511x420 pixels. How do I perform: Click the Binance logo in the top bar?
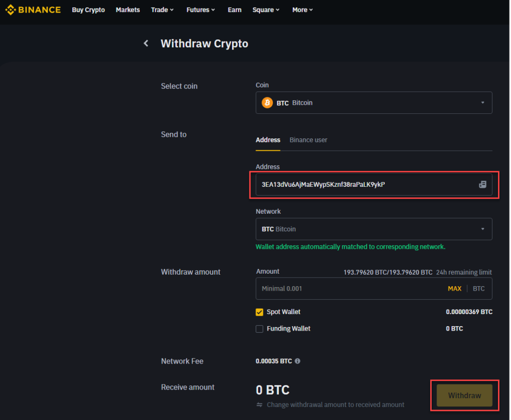pos(33,9)
